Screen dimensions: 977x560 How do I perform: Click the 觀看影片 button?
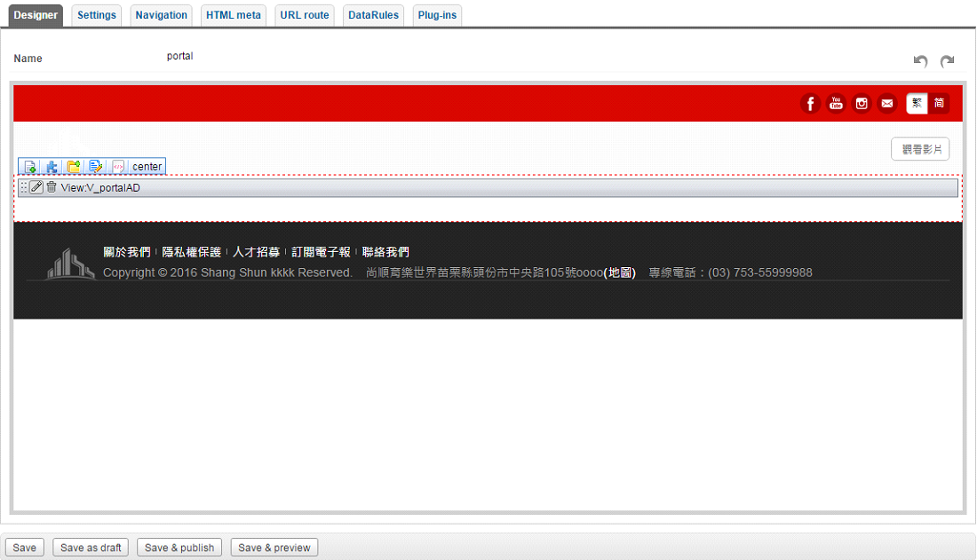920,149
